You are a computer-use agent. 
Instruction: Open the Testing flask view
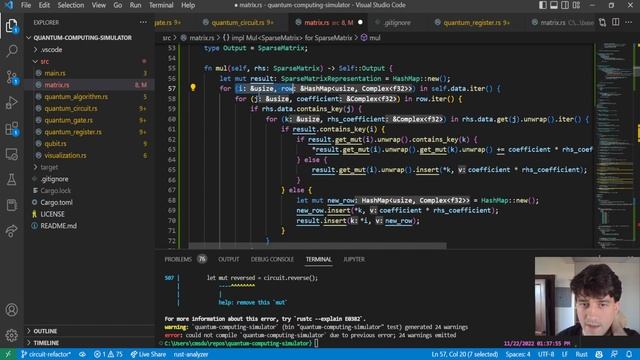coord(11,179)
